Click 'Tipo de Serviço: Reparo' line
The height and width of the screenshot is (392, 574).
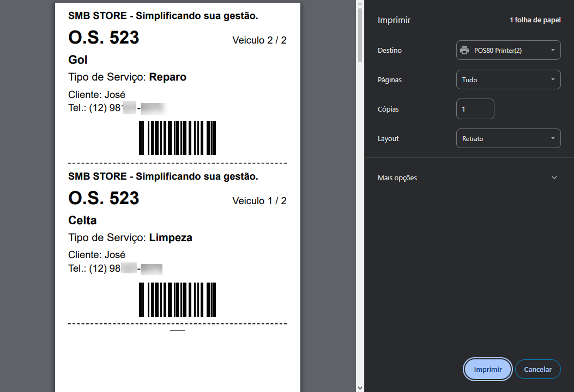click(127, 77)
